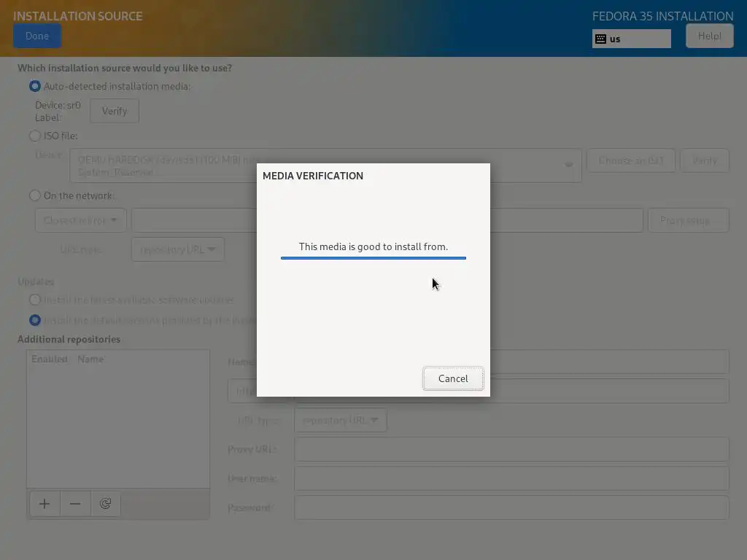
Task: Click the Done button
Action: click(37, 36)
